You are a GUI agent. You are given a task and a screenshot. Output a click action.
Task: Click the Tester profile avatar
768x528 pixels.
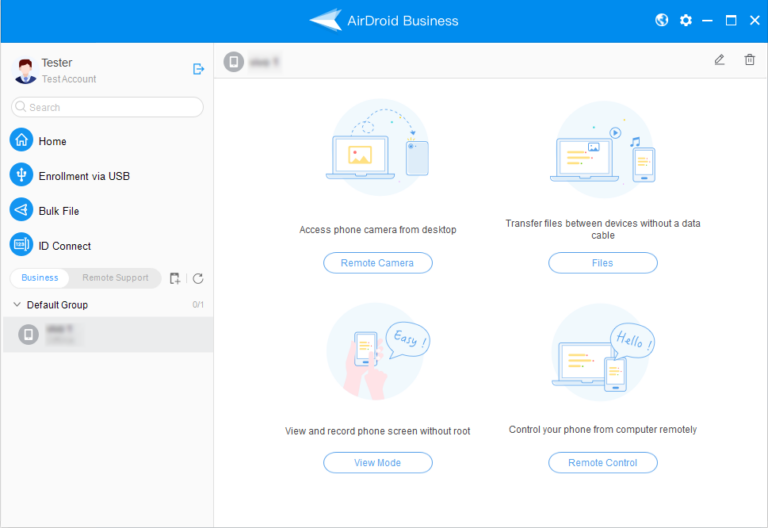(x=25, y=71)
